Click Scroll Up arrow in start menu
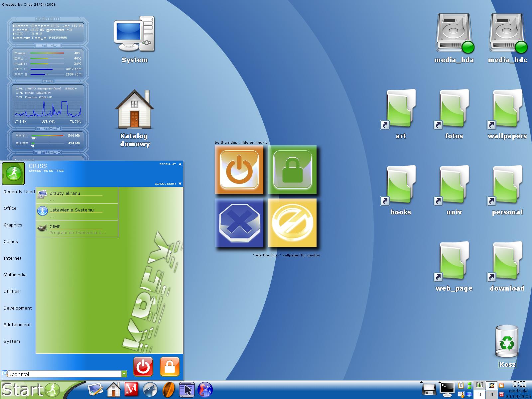532x399 pixels. pyautogui.click(x=180, y=164)
